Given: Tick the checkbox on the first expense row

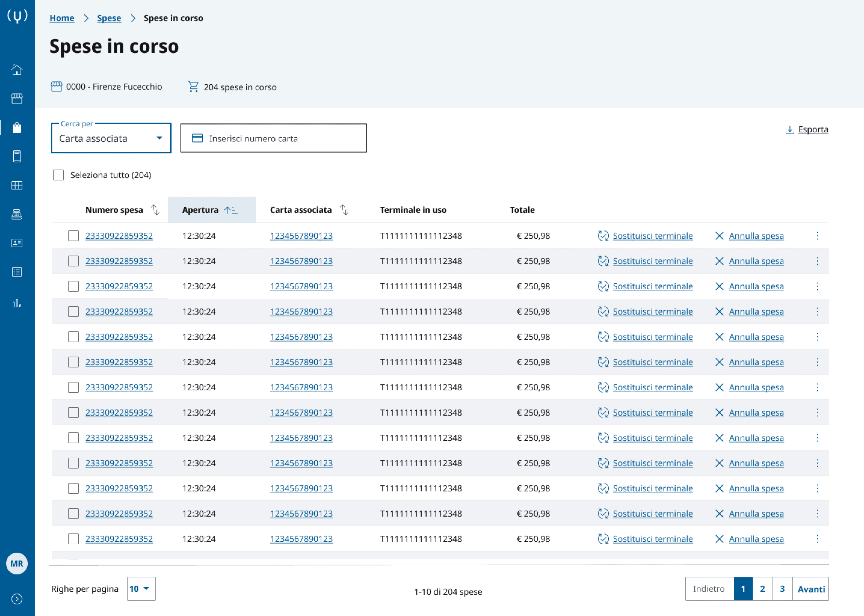Looking at the screenshot, I should (x=73, y=236).
